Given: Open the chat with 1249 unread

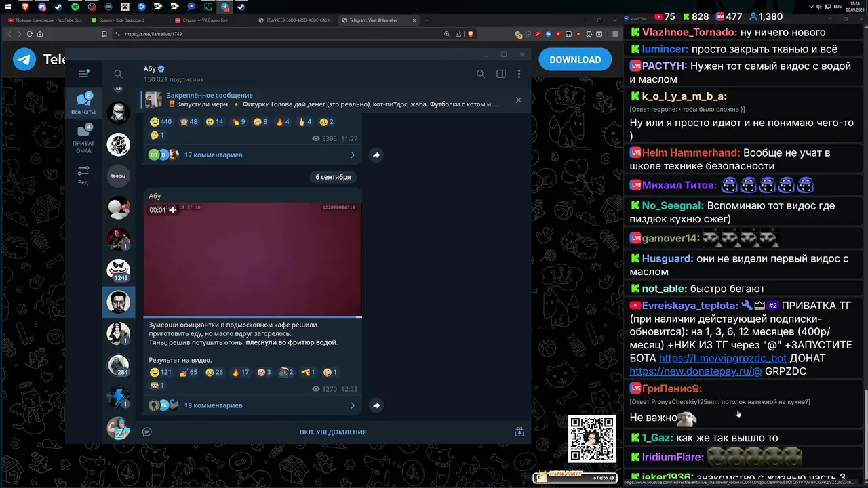Looking at the screenshot, I should 119,270.
